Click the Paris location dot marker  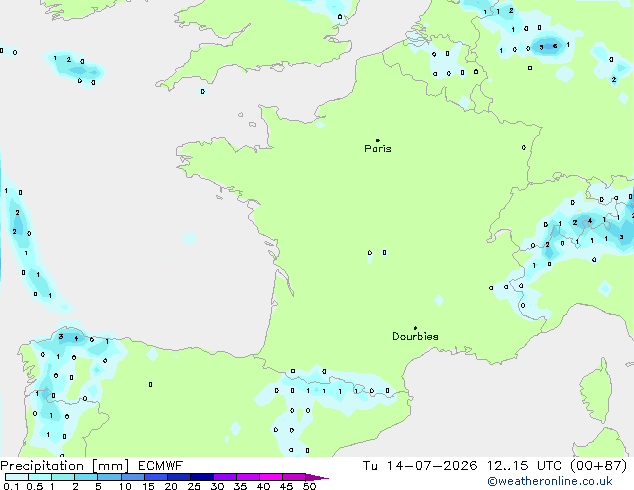[x=378, y=140]
